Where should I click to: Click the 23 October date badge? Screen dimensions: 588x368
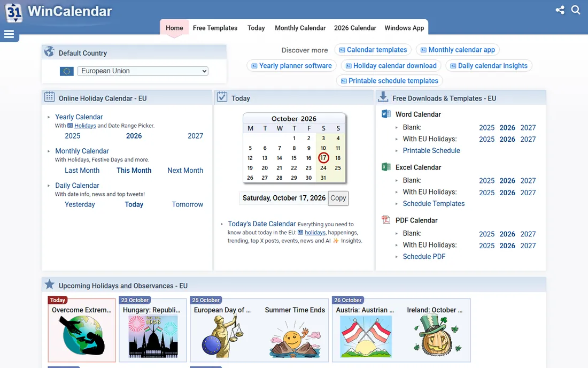pyautogui.click(x=135, y=300)
